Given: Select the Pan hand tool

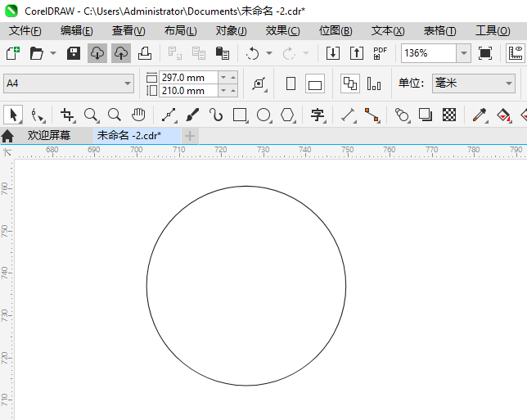Looking at the screenshot, I should pos(138,115).
